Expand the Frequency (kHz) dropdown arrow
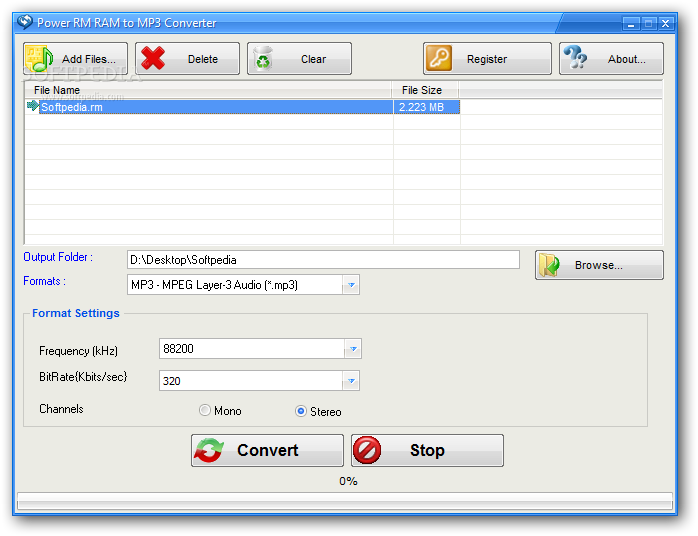Image resolution: width=698 pixels, height=536 pixels. coord(353,349)
